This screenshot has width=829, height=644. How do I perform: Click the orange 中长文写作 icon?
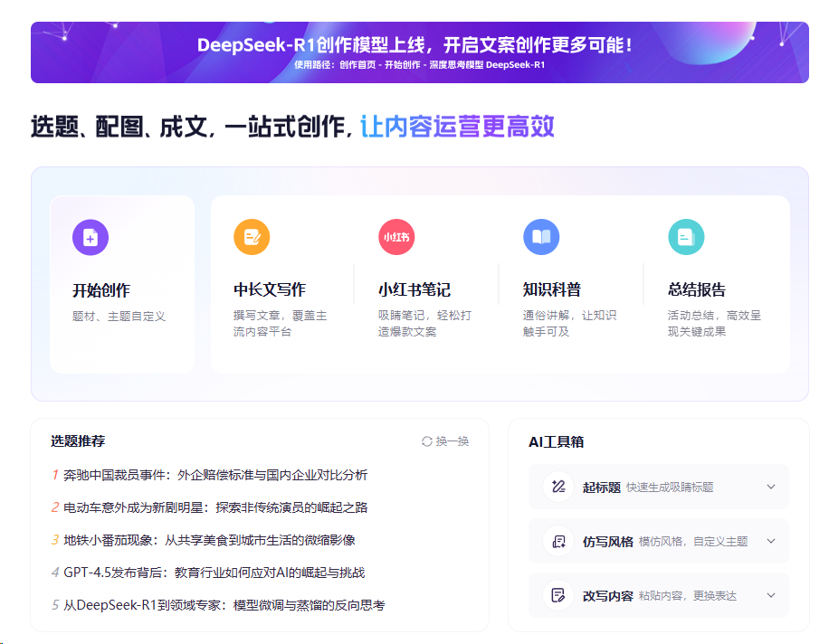click(x=252, y=237)
